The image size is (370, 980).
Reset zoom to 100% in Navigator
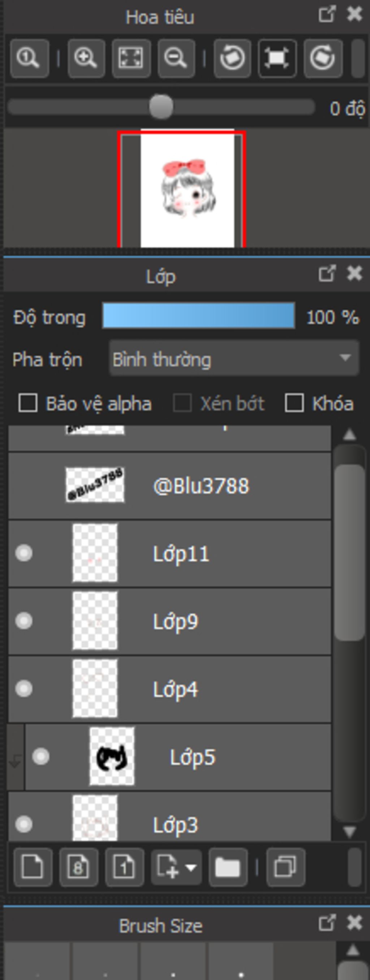29,58
